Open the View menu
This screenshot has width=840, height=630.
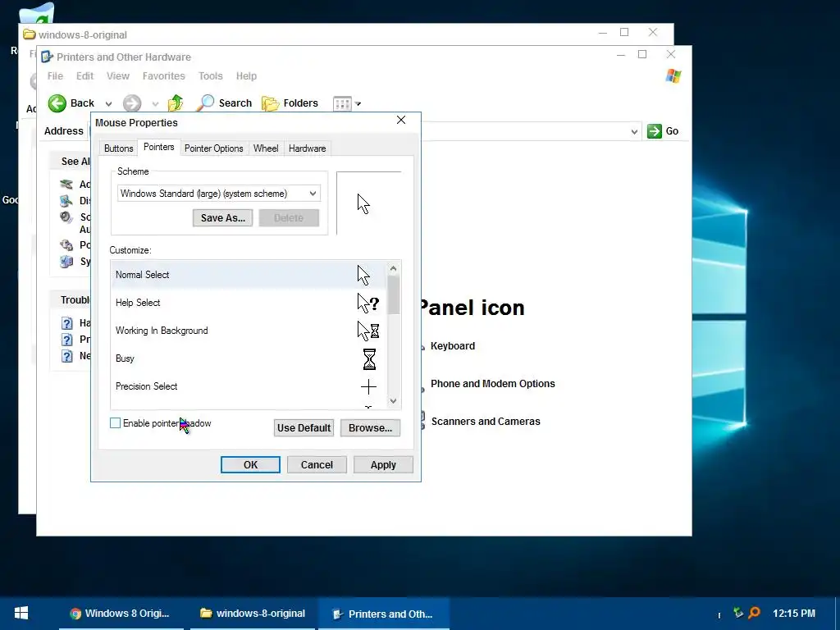(x=118, y=76)
